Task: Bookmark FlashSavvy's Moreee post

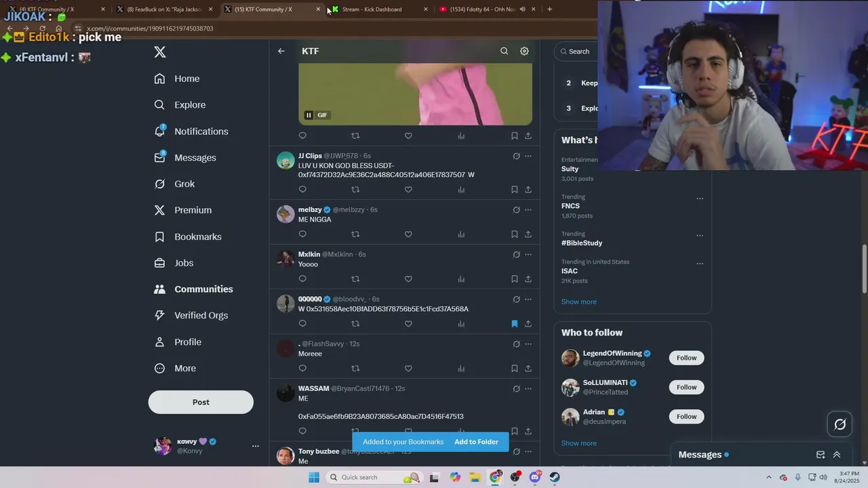Action: (x=515, y=369)
